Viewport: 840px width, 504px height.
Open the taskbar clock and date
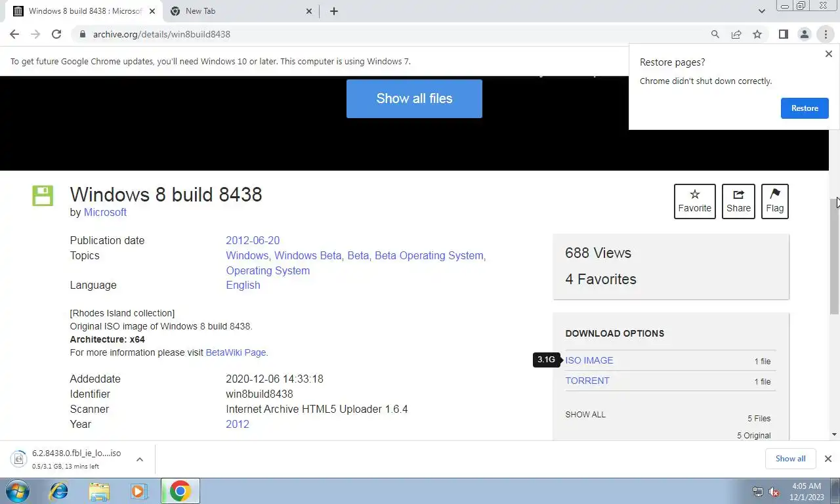click(807, 492)
